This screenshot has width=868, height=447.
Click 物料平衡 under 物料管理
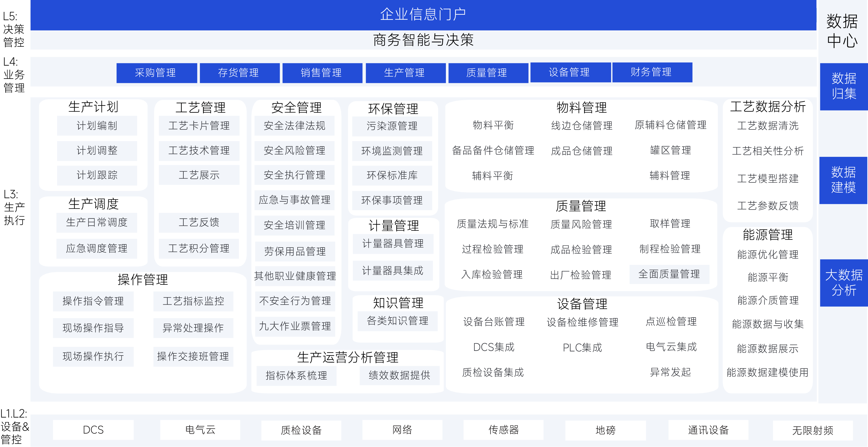(493, 125)
